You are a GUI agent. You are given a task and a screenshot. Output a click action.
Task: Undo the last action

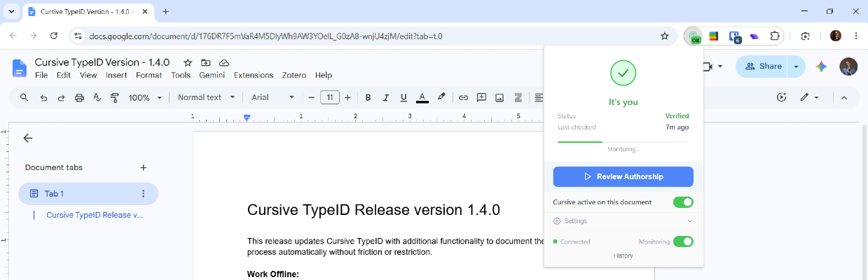(43, 97)
